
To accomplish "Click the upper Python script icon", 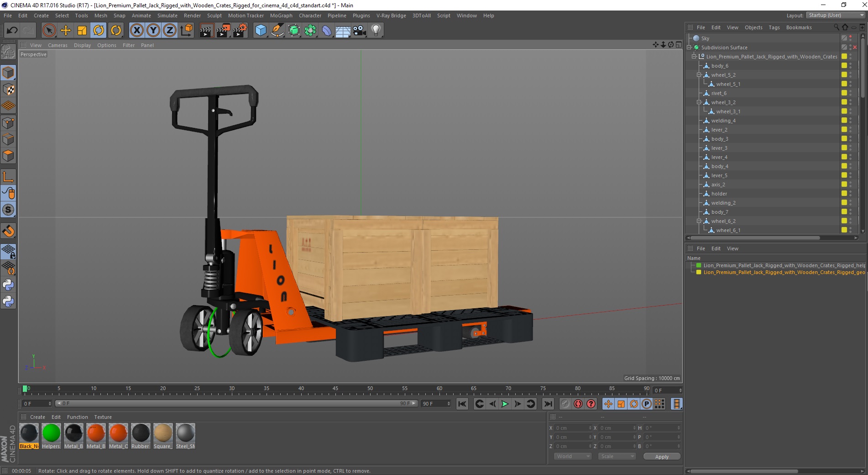I will [8, 285].
